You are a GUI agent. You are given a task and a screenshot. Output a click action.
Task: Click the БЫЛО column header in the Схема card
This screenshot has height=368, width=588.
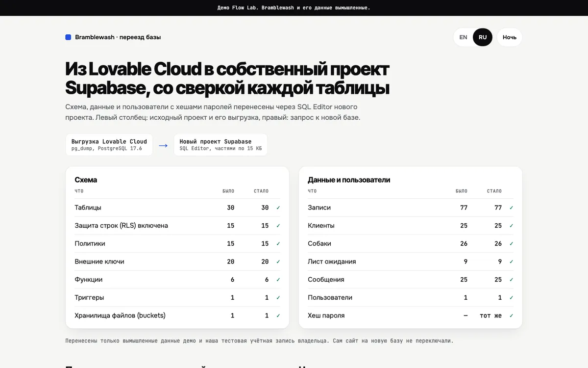(228, 191)
